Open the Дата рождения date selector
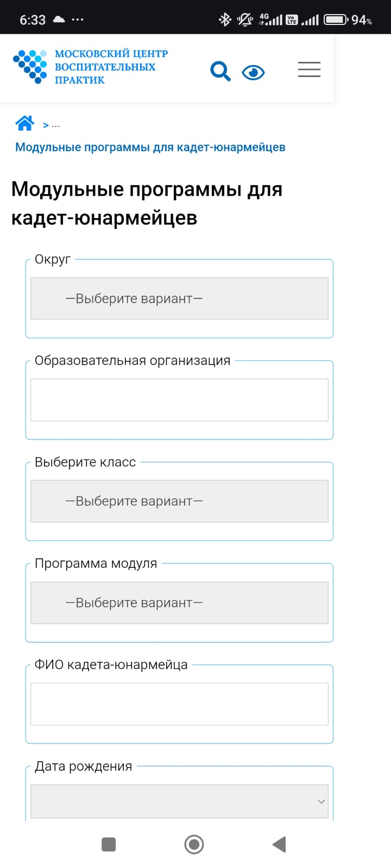391x868 pixels. point(179,801)
